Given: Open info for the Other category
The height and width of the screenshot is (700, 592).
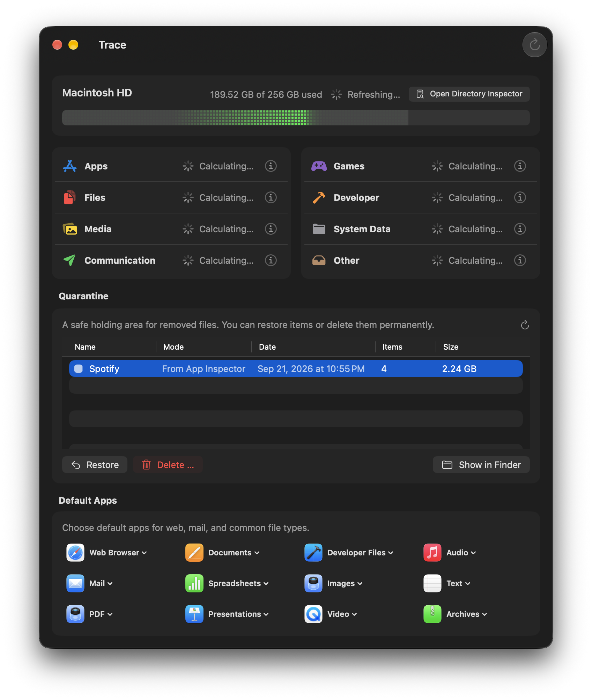Looking at the screenshot, I should click(x=520, y=260).
